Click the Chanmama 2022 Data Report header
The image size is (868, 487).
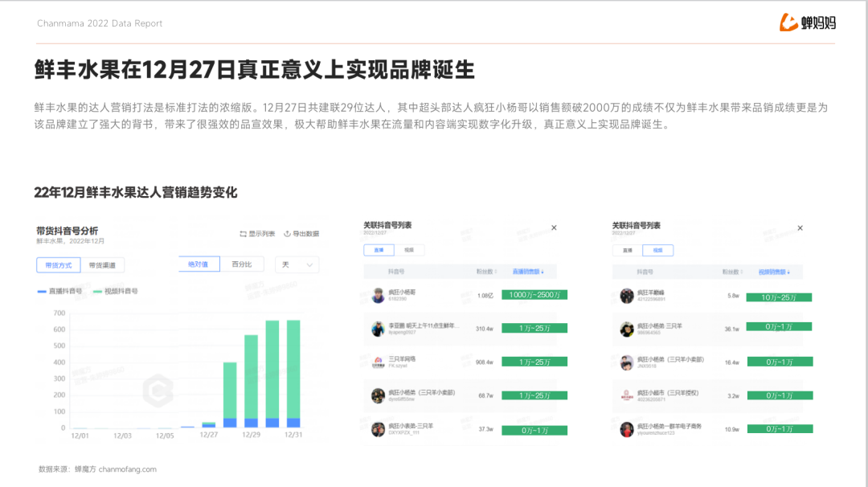[100, 23]
